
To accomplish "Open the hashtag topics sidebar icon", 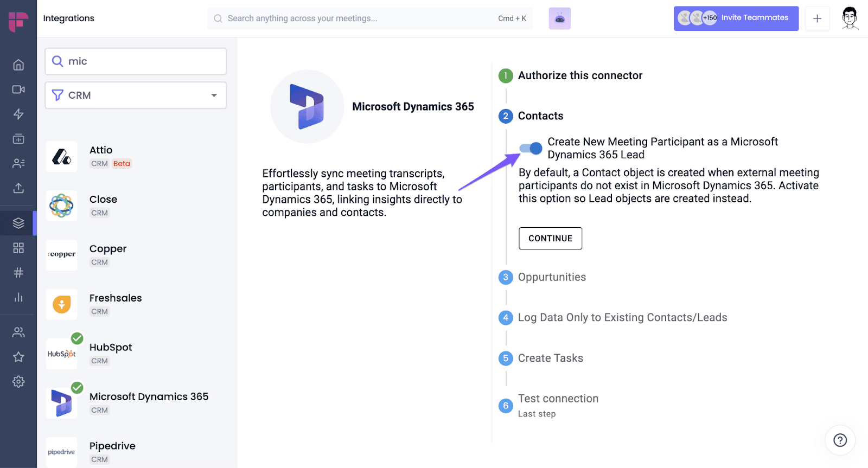I will tap(18, 272).
